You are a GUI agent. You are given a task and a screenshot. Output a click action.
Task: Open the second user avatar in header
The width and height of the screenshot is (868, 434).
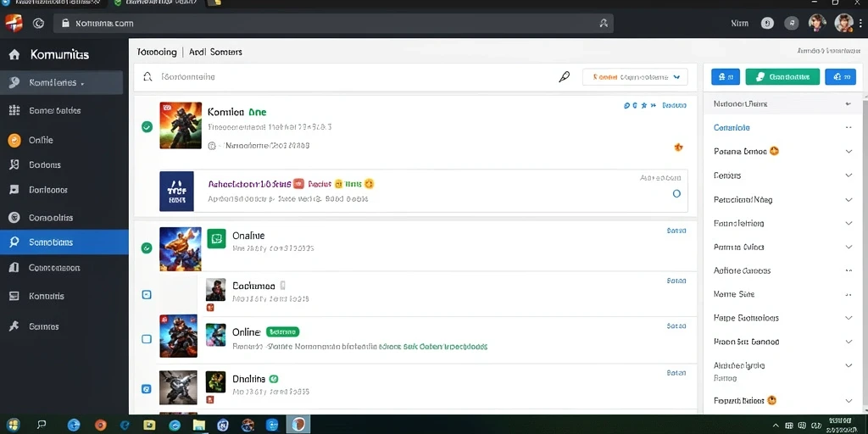[x=843, y=23]
